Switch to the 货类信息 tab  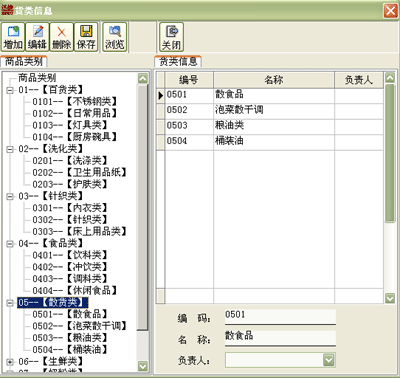pos(178,62)
